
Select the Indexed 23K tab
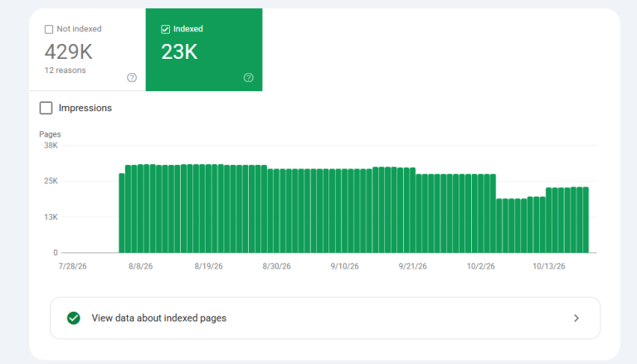click(204, 50)
